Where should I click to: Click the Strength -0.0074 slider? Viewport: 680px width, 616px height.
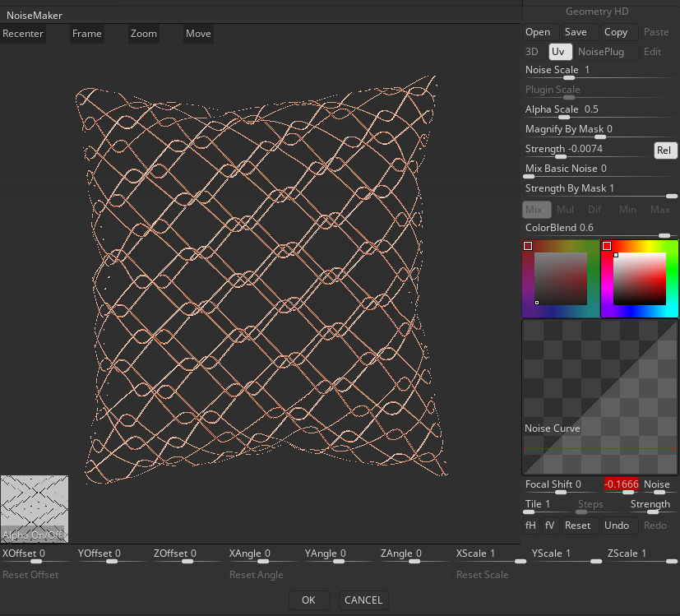tap(587, 151)
